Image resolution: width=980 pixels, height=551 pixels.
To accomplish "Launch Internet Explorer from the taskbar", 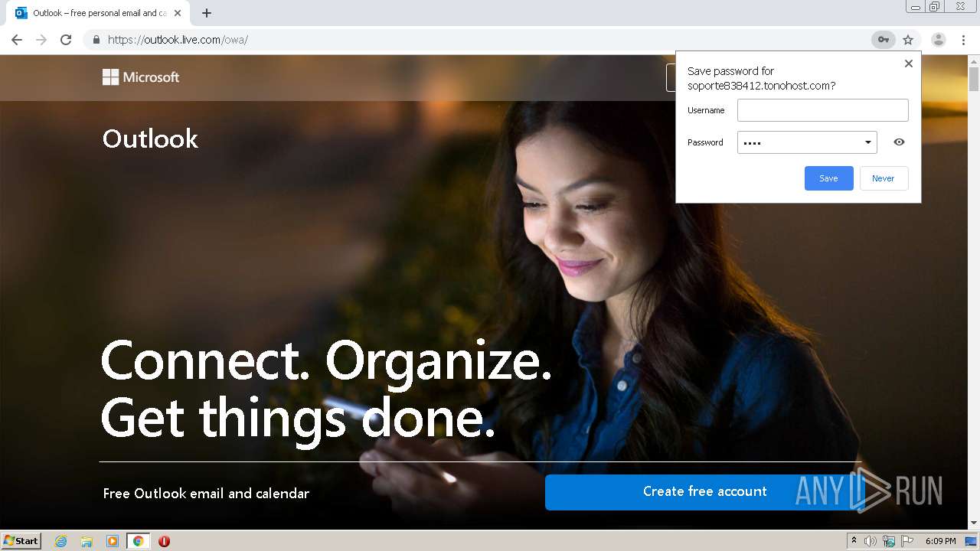I will (61, 541).
